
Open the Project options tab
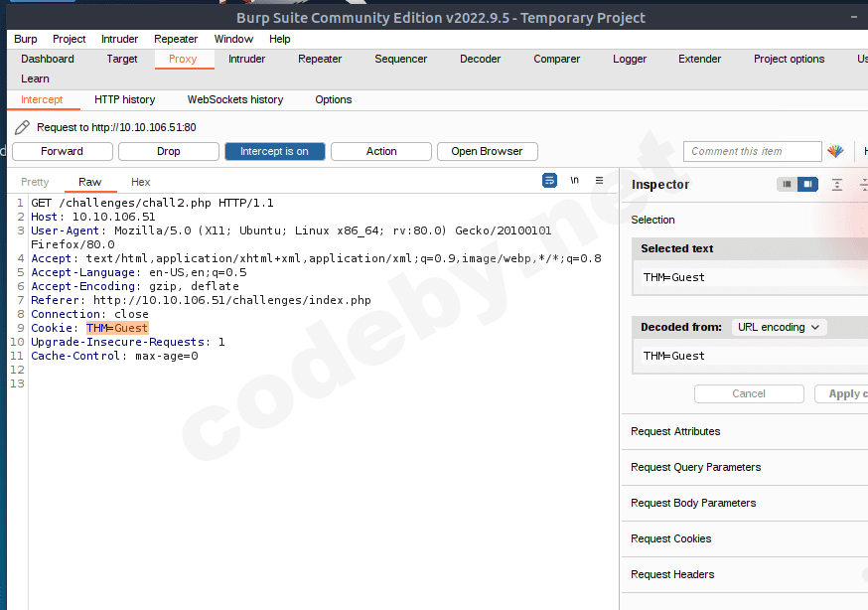coord(789,59)
